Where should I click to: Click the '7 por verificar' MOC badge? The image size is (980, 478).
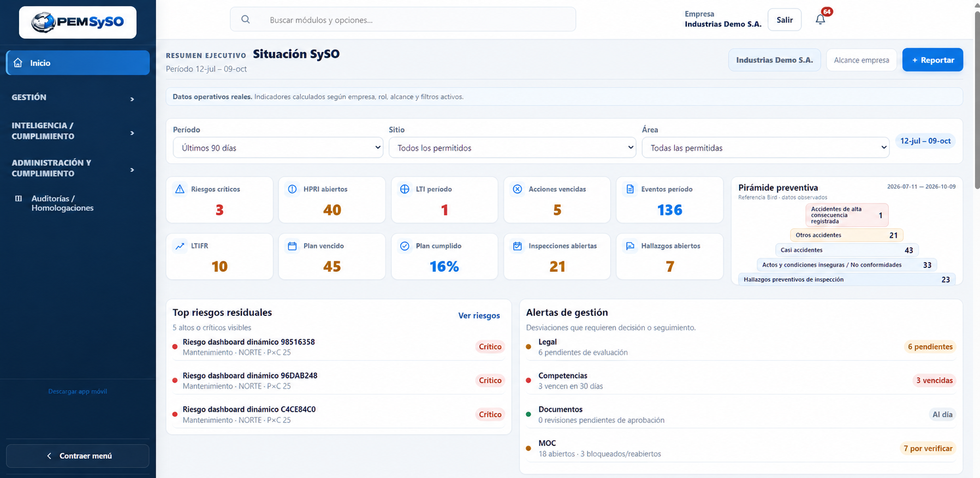pyautogui.click(x=928, y=448)
